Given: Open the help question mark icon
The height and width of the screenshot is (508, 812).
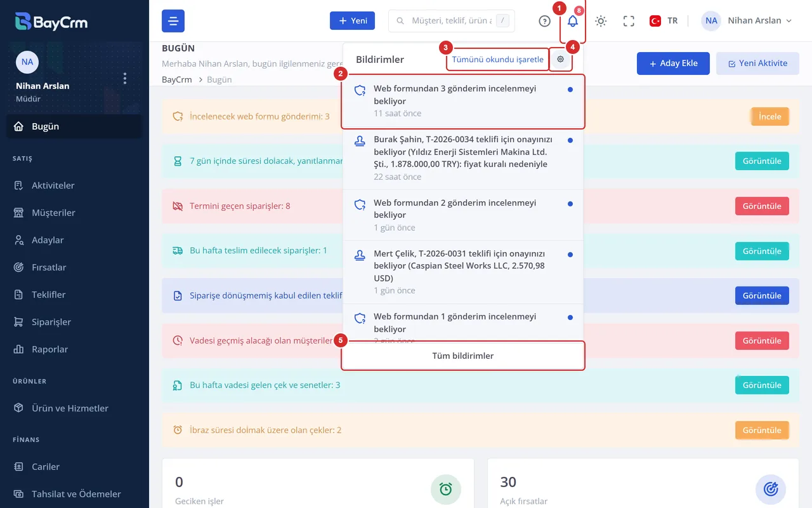Looking at the screenshot, I should (544, 21).
